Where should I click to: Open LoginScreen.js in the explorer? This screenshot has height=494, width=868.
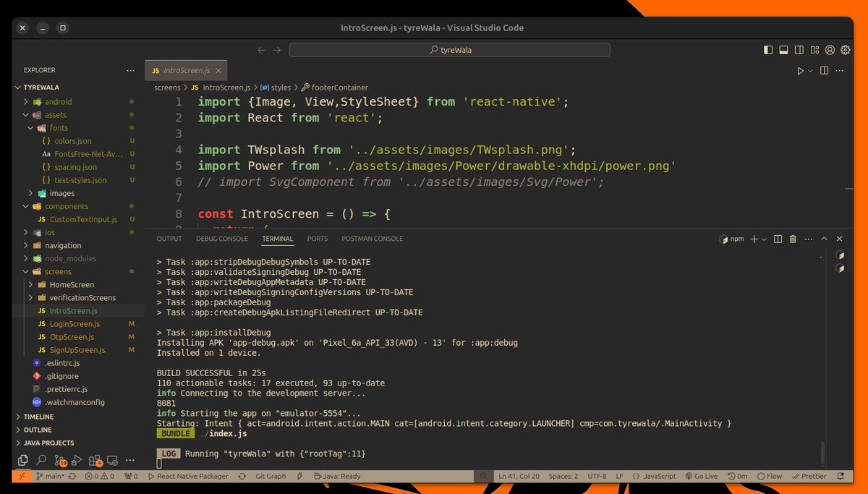tap(78, 323)
